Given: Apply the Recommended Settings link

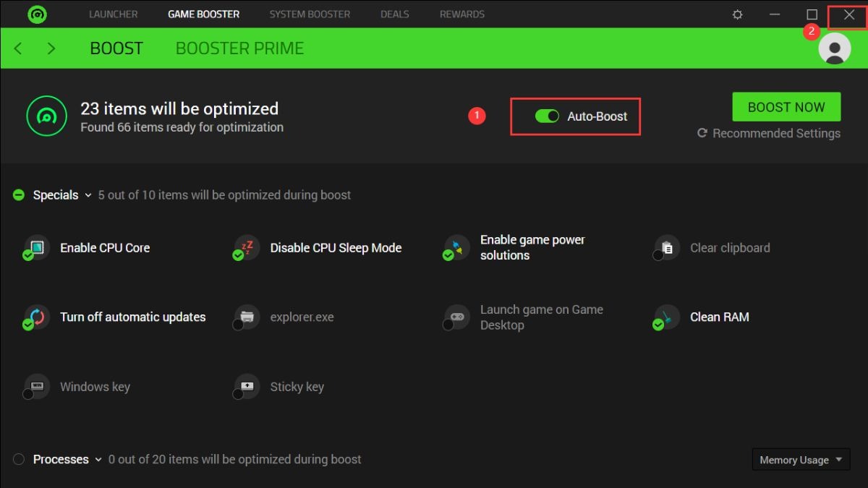Looking at the screenshot, I should coord(769,133).
